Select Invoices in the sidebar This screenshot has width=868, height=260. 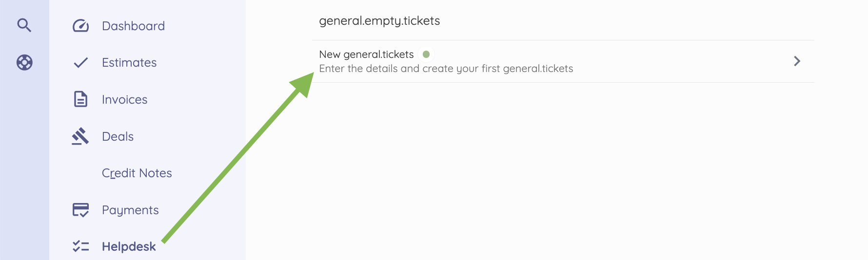(124, 99)
